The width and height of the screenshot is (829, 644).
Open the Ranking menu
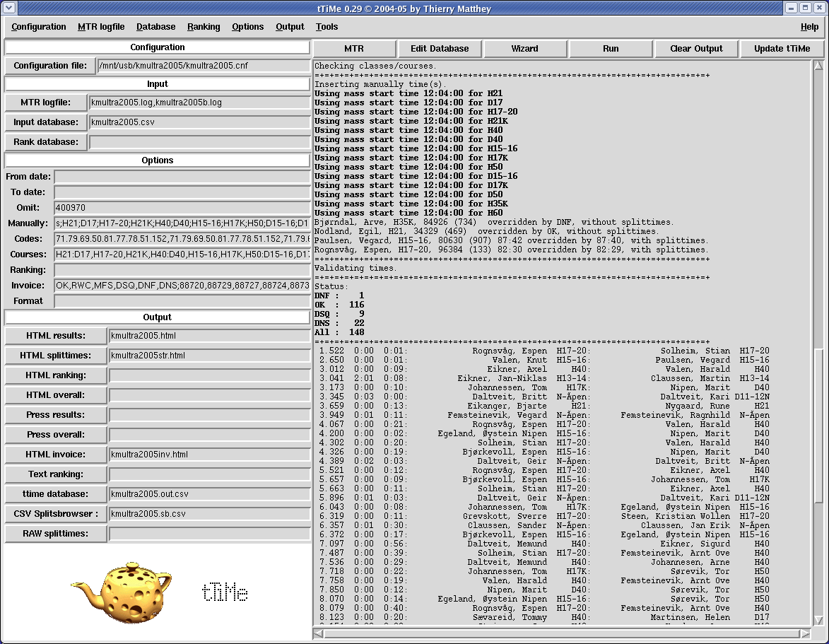(204, 27)
